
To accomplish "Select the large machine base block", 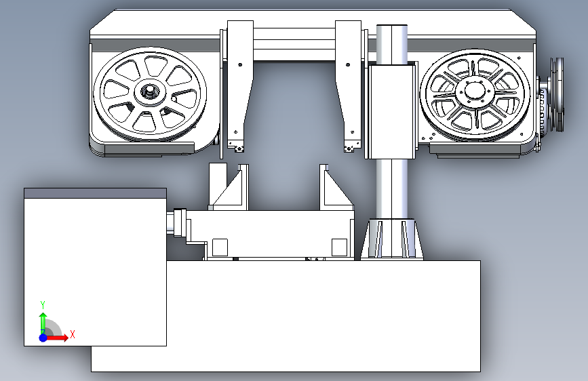I will pos(286,316).
